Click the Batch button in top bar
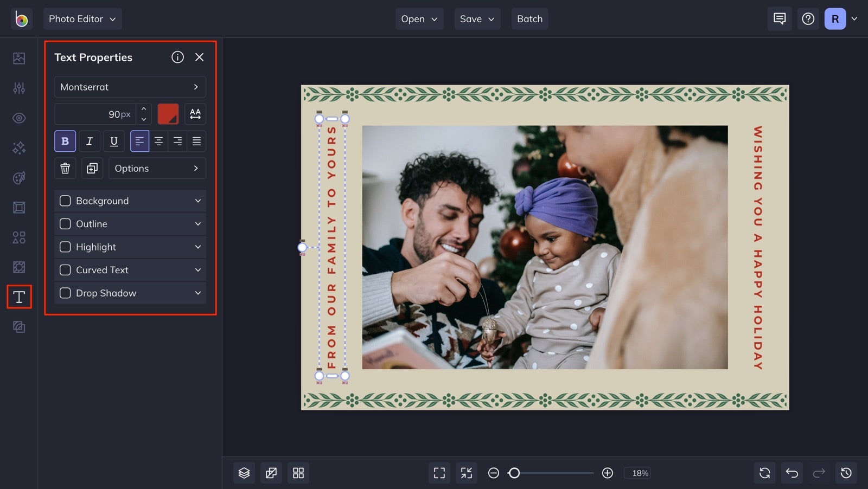868x489 pixels. (x=529, y=18)
